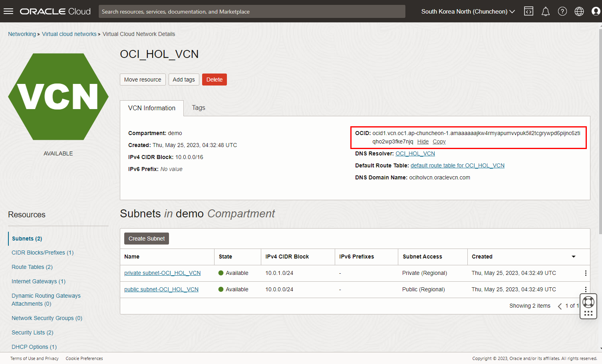
Task: Select Security Lists (2) resource
Action: pyautogui.click(x=32, y=332)
